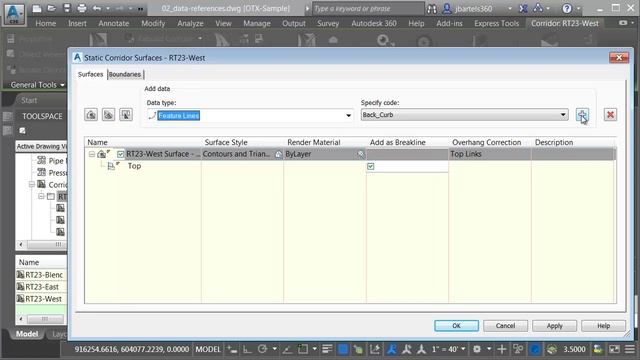Click the status bar customization menu icon

pos(630,349)
